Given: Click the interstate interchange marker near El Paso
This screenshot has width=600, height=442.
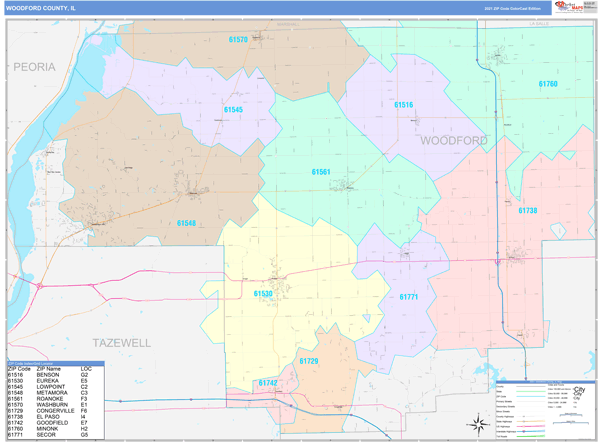Looking at the screenshot, I should [497, 262].
